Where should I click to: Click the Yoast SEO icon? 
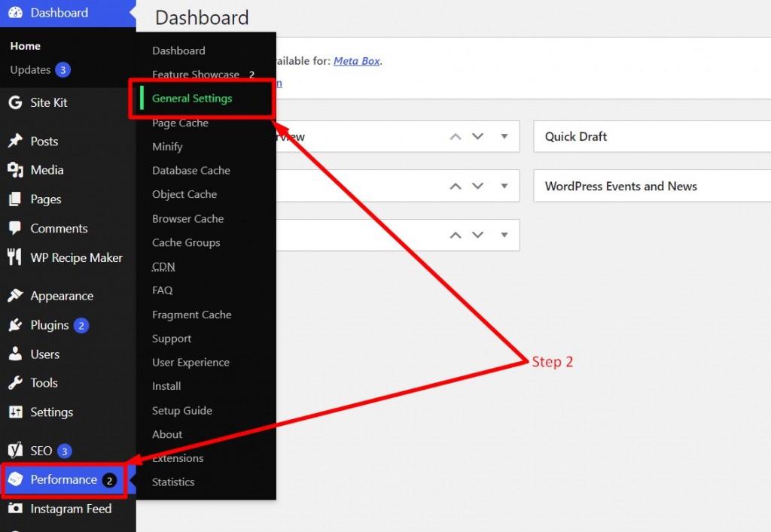15,450
